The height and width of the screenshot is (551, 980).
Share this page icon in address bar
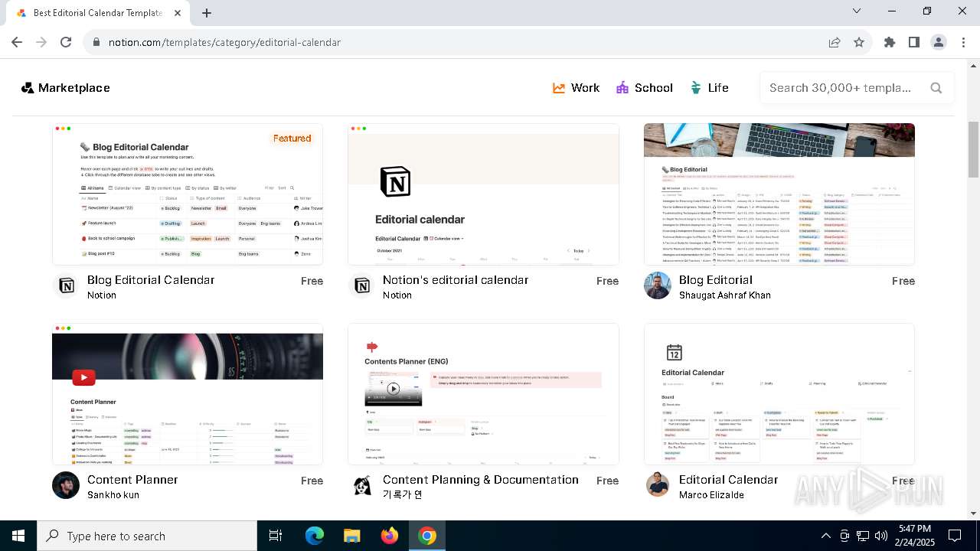pos(835,42)
